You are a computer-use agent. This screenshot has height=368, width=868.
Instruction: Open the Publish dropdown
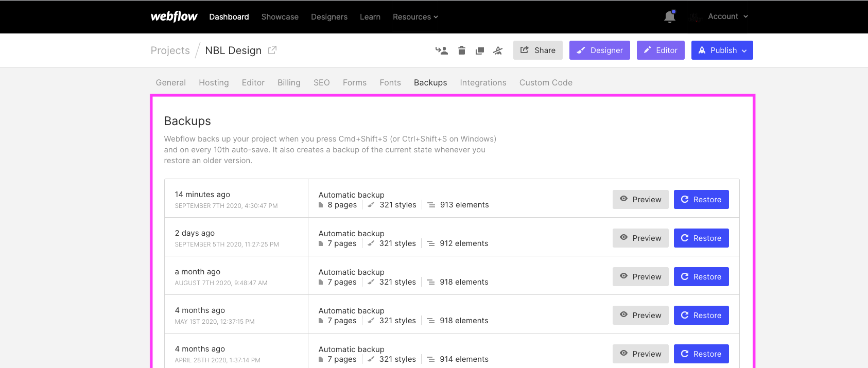(722, 50)
